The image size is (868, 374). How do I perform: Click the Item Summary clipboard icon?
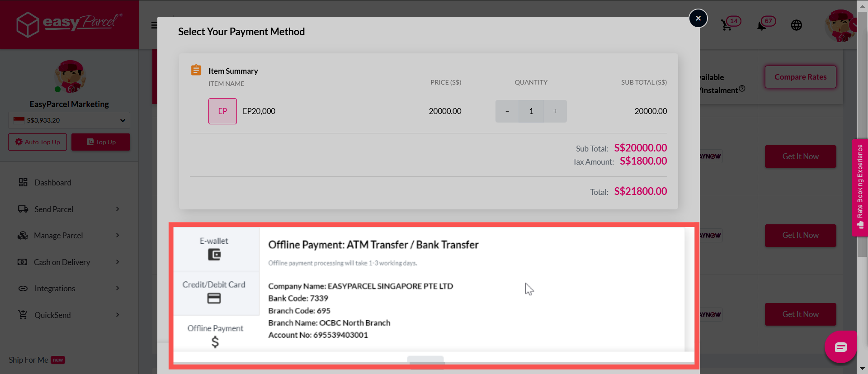pos(196,70)
